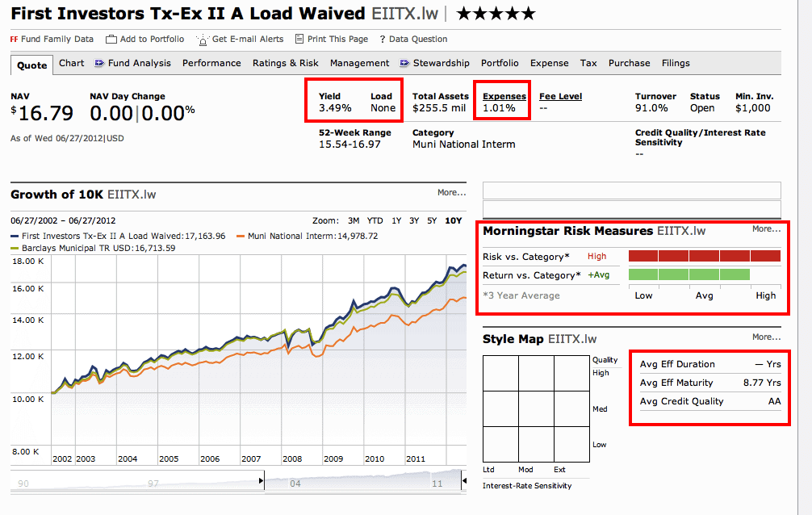
Task: Open the Filings tab
Action: tap(676, 63)
